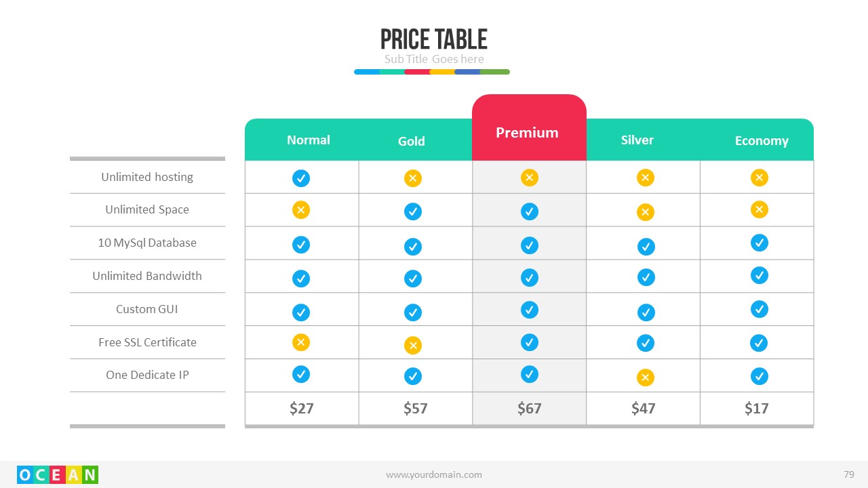Click the Premium Unlimited Space checkmark icon

530,211
